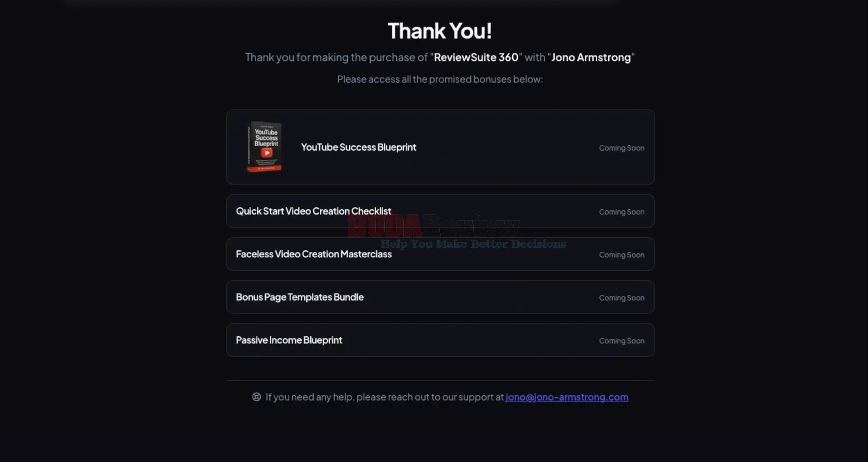This screenshot has height=462, width=868.
Task: Click Coming Soon beside Bonus Page Templates
Action: pos(621,298)
